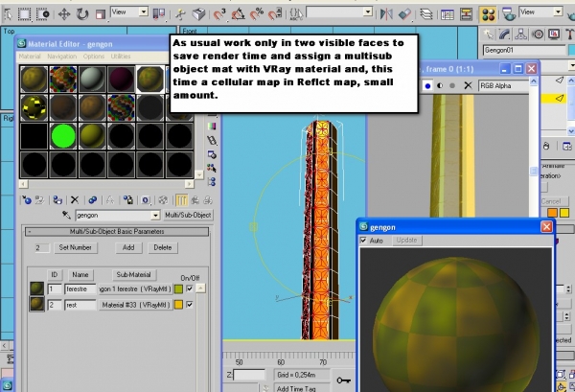Open the Hierarchy command panel tab
Image resolution: width=575 pixels, height=392 pixels.
point(520,35)
